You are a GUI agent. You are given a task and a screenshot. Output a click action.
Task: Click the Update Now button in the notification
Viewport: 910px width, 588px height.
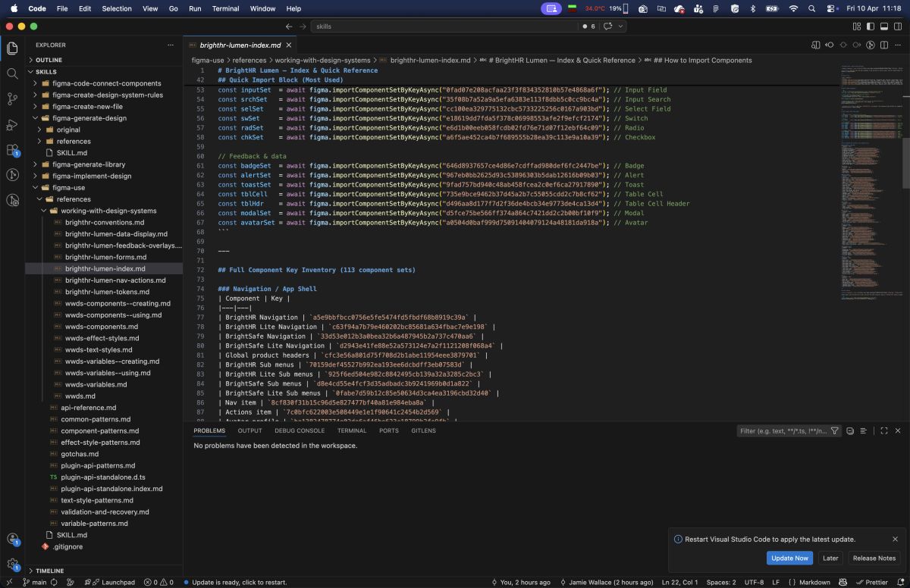[789, 558]
